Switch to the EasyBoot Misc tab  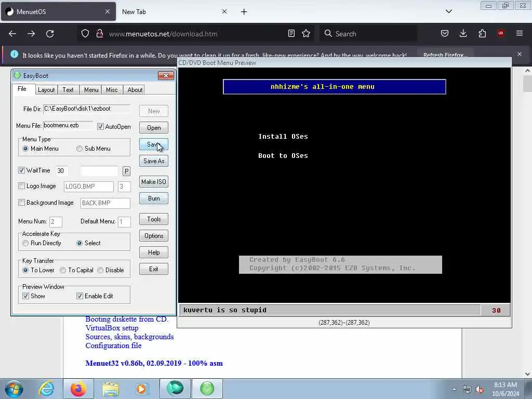tap(112, 90)
